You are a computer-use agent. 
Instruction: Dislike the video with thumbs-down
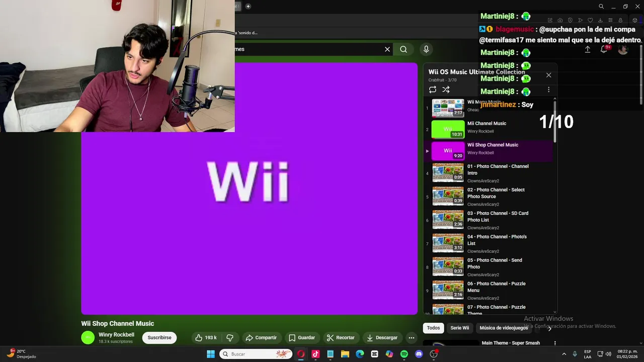coord(230,338)
